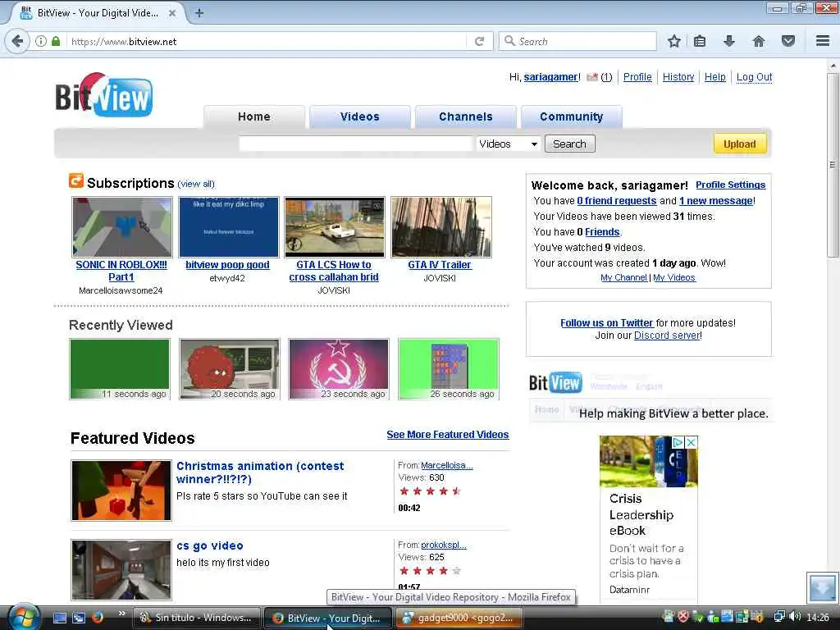The height and width of the screenshot is (630, 840).
Task: Open the My Videos link
Action: pos(674,277)
